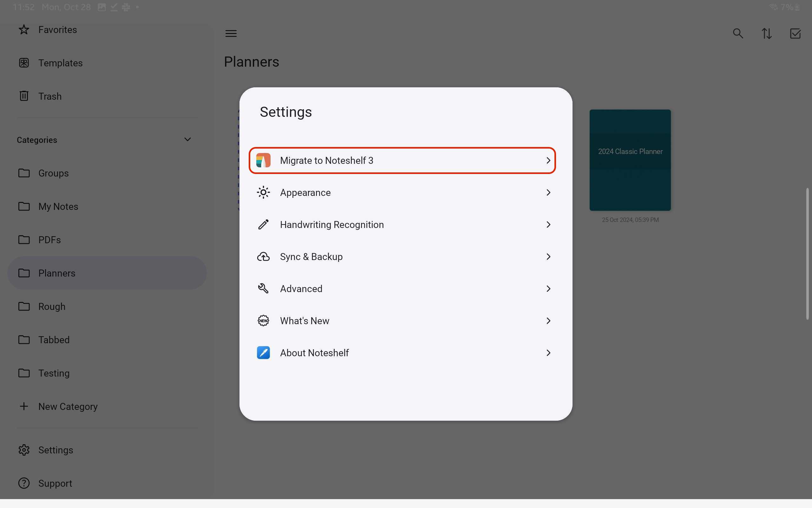Image resolution: width=812 pixels, height=508 pixels.
Task: Select the Tabbed category
Action: click(x=107, y=340)
